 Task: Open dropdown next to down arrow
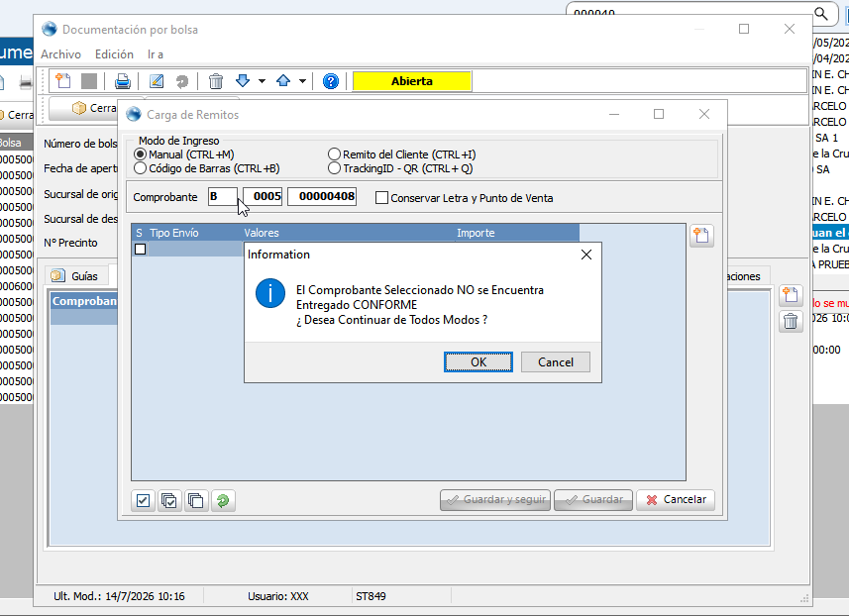tap(263, 81)
